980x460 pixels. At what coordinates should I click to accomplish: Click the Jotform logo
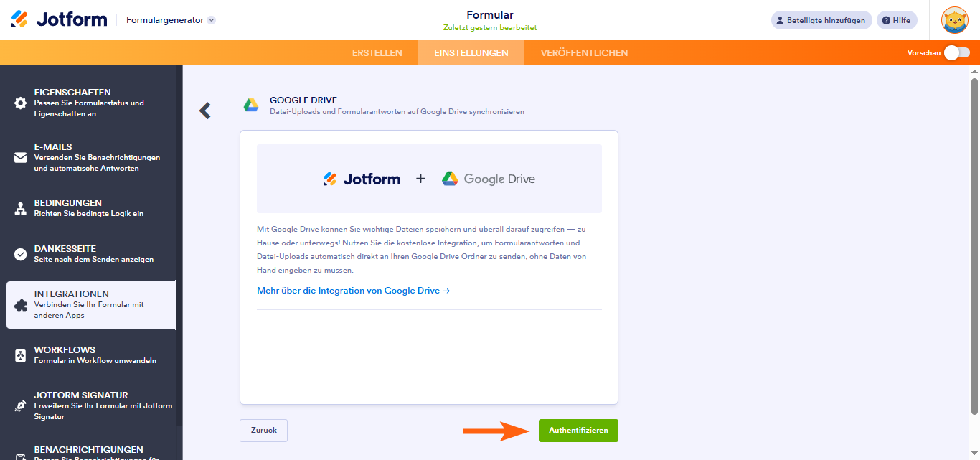(59, 19)
